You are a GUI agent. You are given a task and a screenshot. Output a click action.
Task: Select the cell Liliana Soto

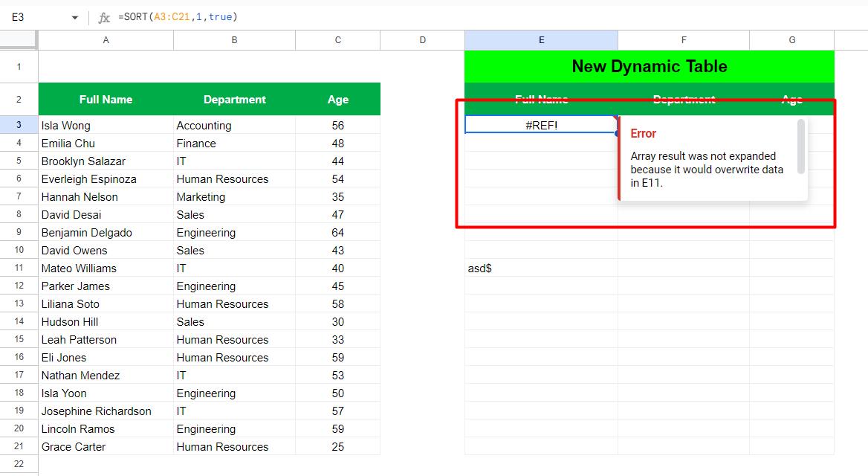[x=106, y=303]
